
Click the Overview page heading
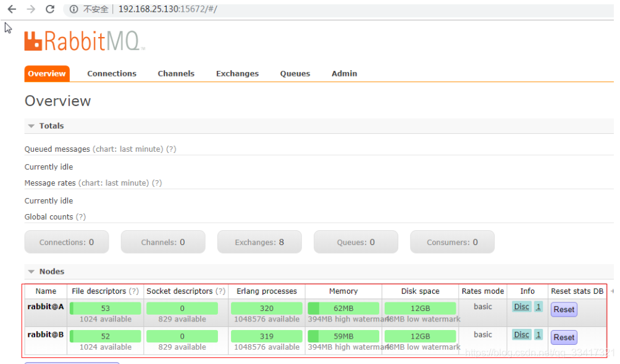click(x=57, y=101)
